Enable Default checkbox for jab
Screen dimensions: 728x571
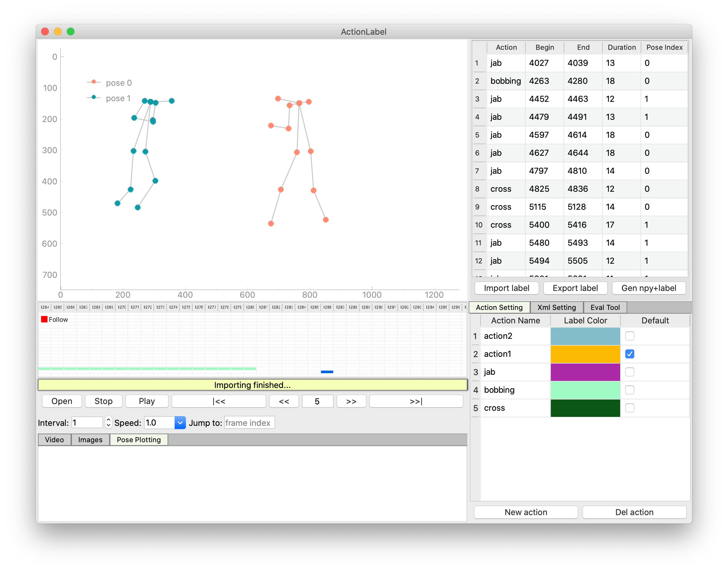pyautogui.click(x=629, y=372)
